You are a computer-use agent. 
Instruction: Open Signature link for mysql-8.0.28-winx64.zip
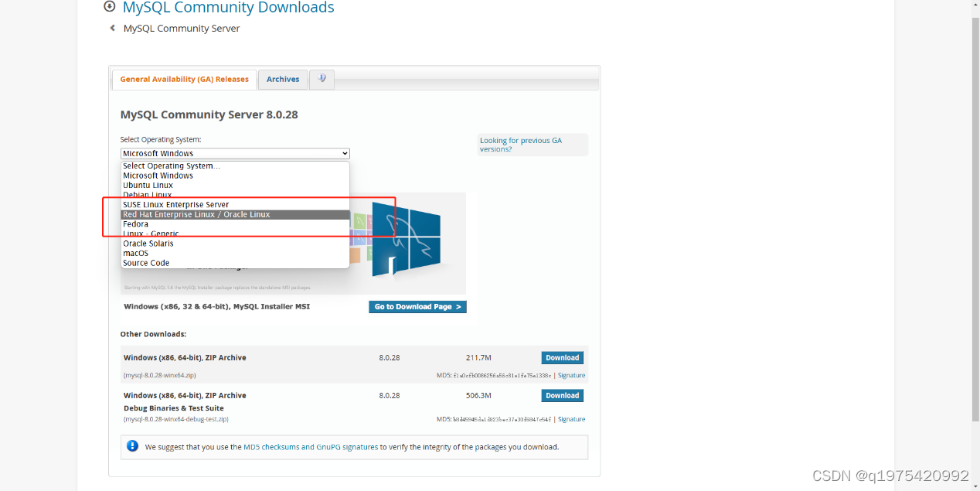tap(571, 376)
